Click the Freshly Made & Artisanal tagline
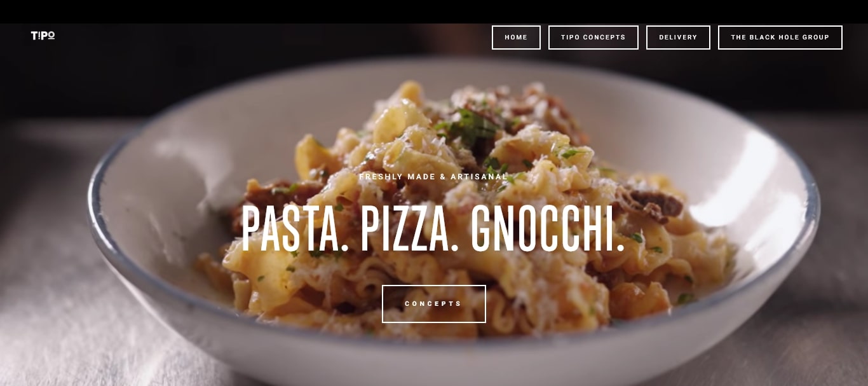Screen dimensions: 868x386 [x=433, y=177]
